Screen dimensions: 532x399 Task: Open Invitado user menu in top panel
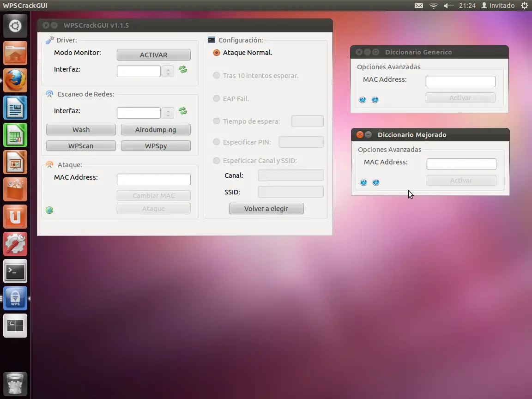click(498, 6)
